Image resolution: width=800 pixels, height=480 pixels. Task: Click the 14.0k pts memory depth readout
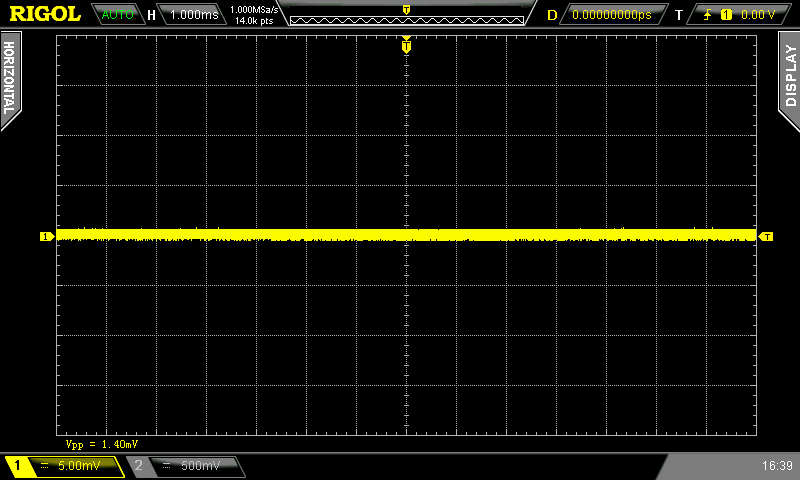(254, 21)
